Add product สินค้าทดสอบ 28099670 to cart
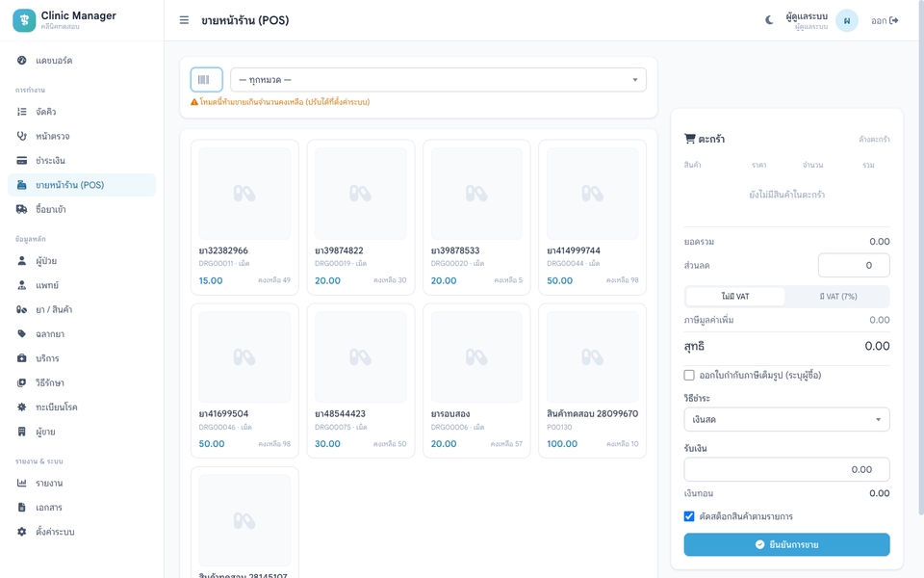This screenshot has width=924, height=578. 592,381
